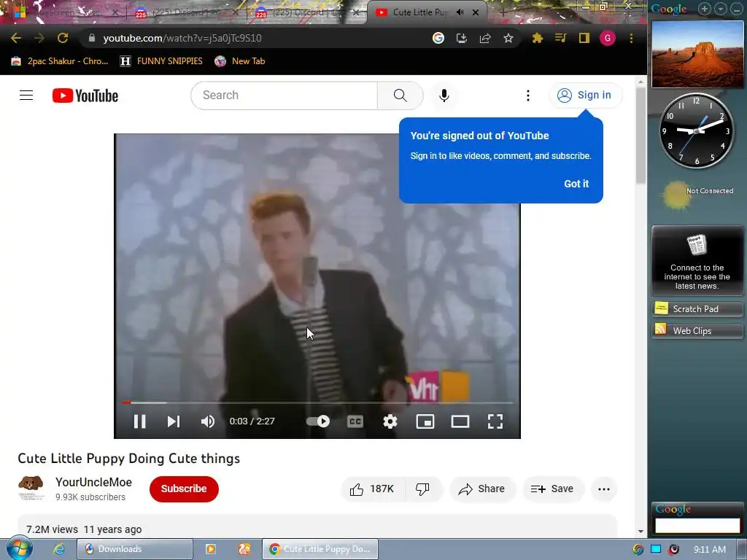747x560 pixels.
Task: Dismiss the popup with Got it
Action: (x=576, y=184)
